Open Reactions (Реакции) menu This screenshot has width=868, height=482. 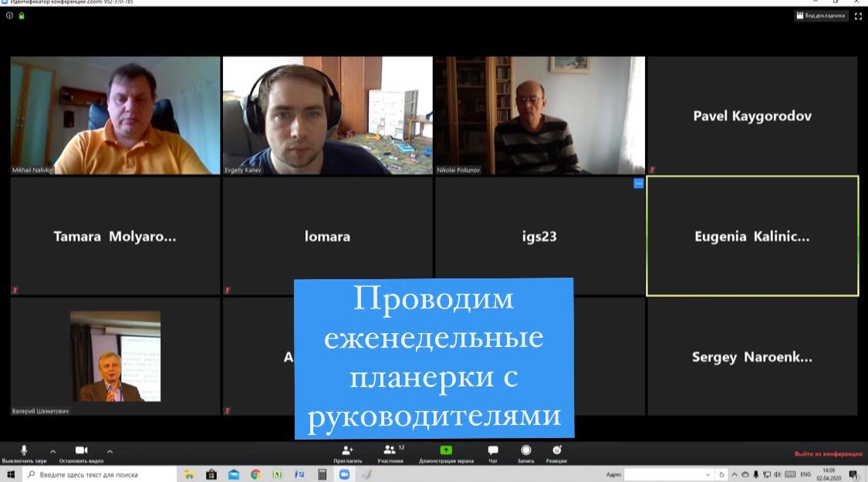pos(556,450)
